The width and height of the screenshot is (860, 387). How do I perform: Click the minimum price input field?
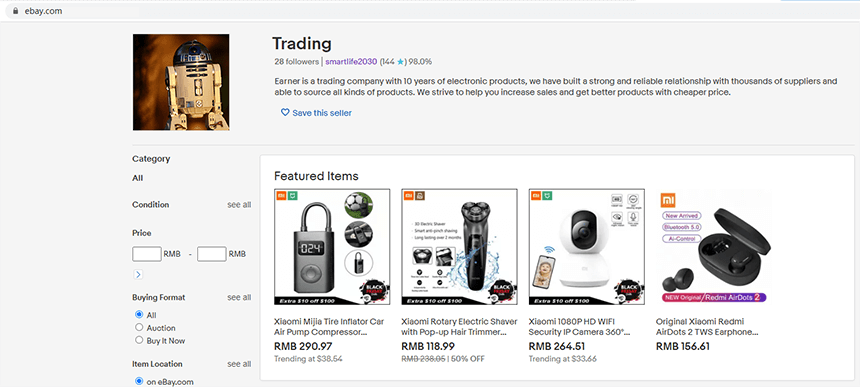click(147, 254)
